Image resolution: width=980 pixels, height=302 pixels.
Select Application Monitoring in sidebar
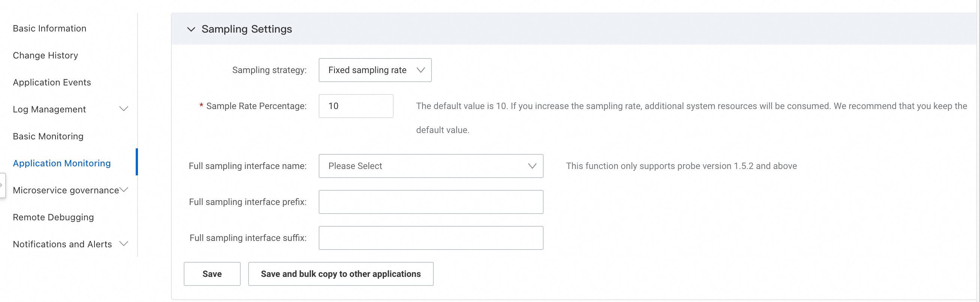tap(61, 163)
